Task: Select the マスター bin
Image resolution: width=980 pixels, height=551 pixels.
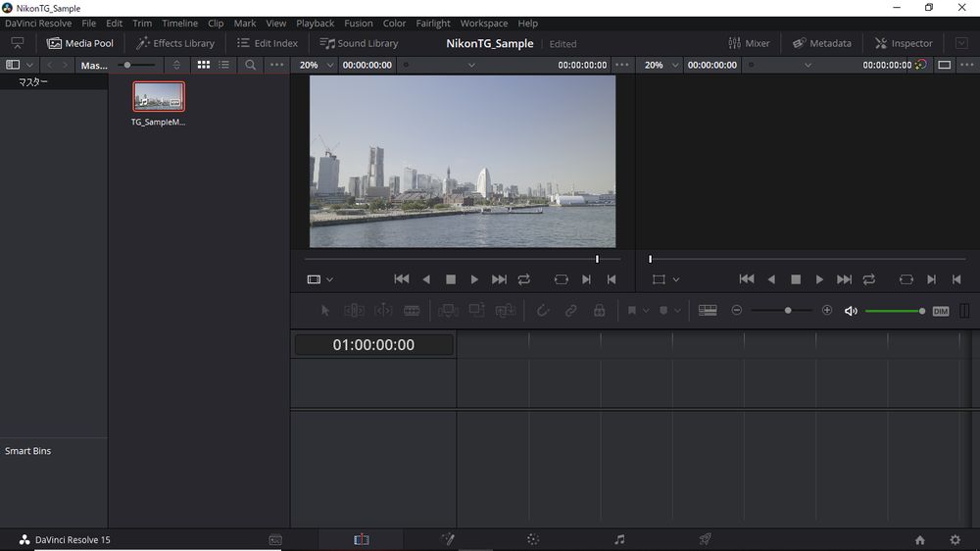Action: 32,82
